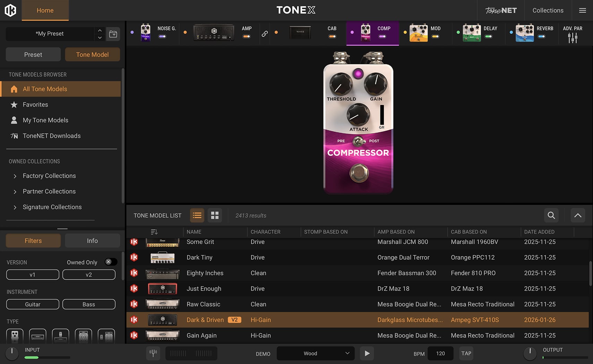The width and height of the screenshot is (593, 364).
Task: Open the demo Wood dropdown
Action: (316, 353)
